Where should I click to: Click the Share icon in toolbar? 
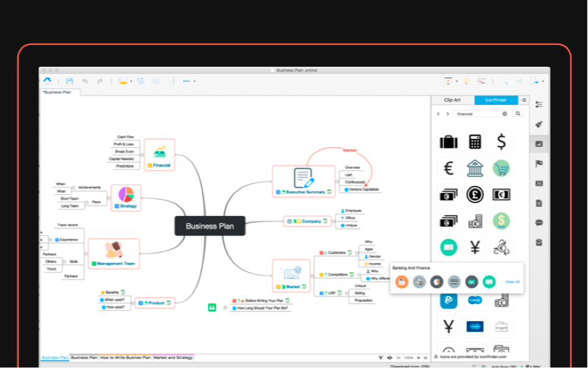[x=518, y=81]
